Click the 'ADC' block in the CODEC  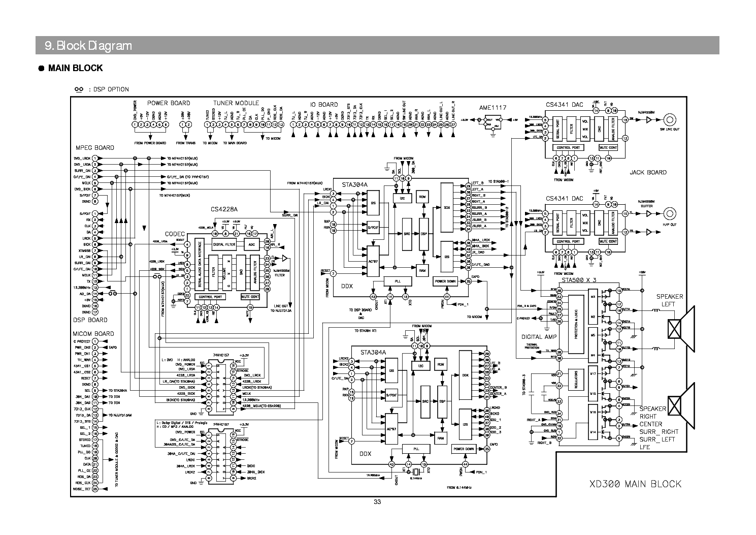tap(252, 244)
